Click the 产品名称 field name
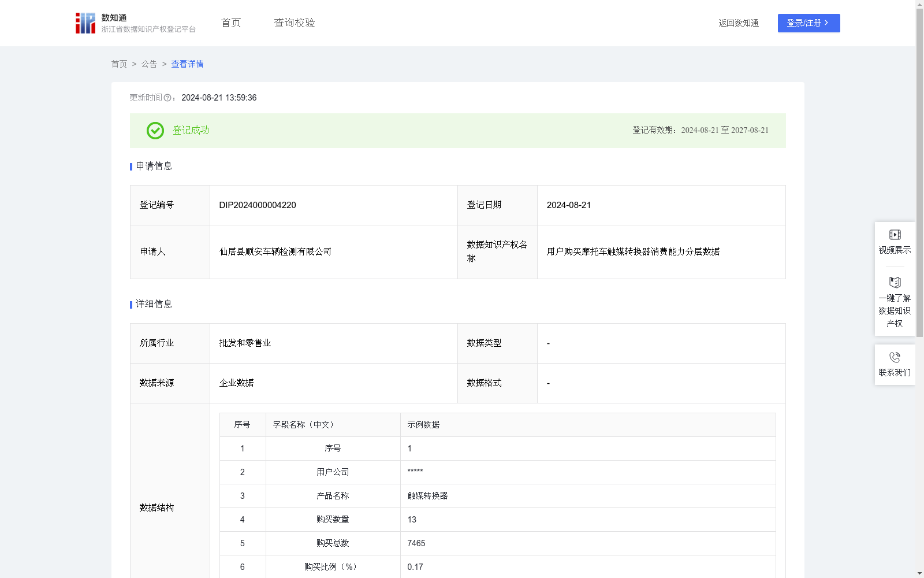 333,496
